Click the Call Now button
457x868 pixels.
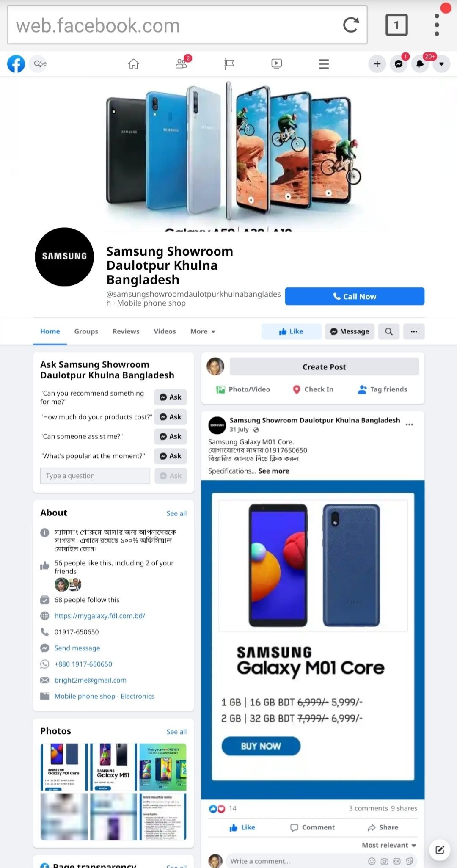(355, 296)
